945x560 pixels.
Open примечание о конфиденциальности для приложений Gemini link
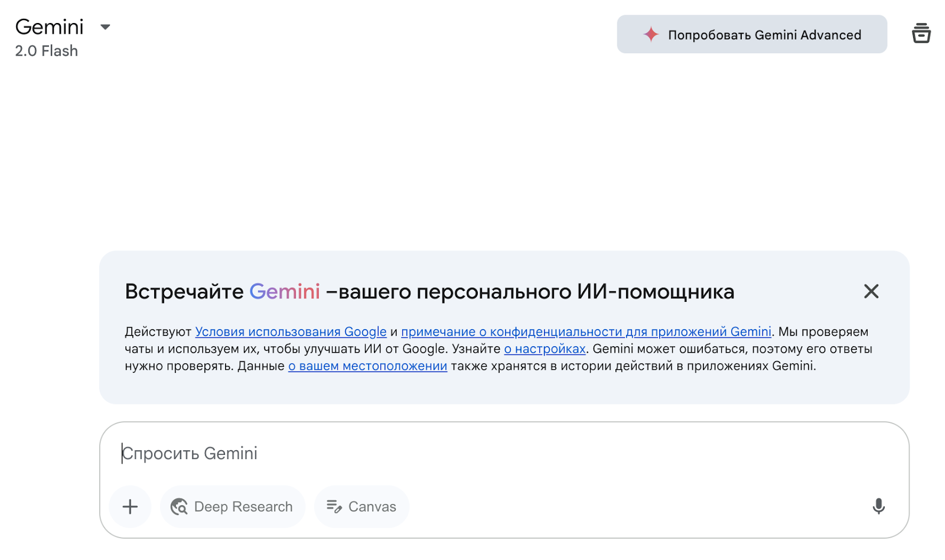click(586, 332)
